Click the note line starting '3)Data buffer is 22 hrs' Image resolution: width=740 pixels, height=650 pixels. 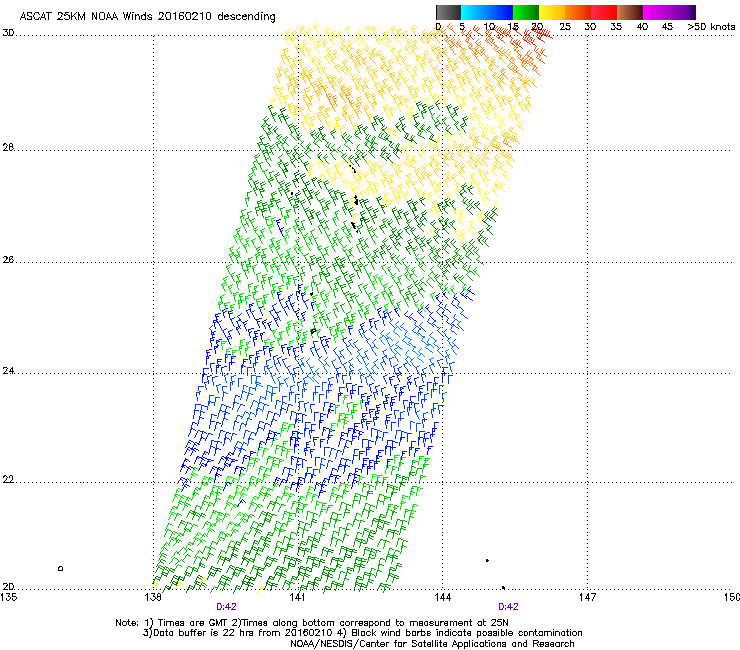click(x=362, y=633)
